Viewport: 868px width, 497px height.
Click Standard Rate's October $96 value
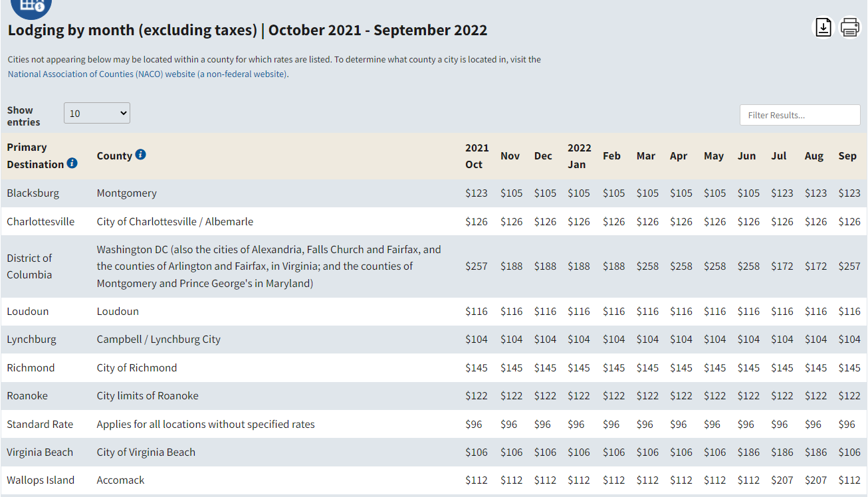(474, 424)
